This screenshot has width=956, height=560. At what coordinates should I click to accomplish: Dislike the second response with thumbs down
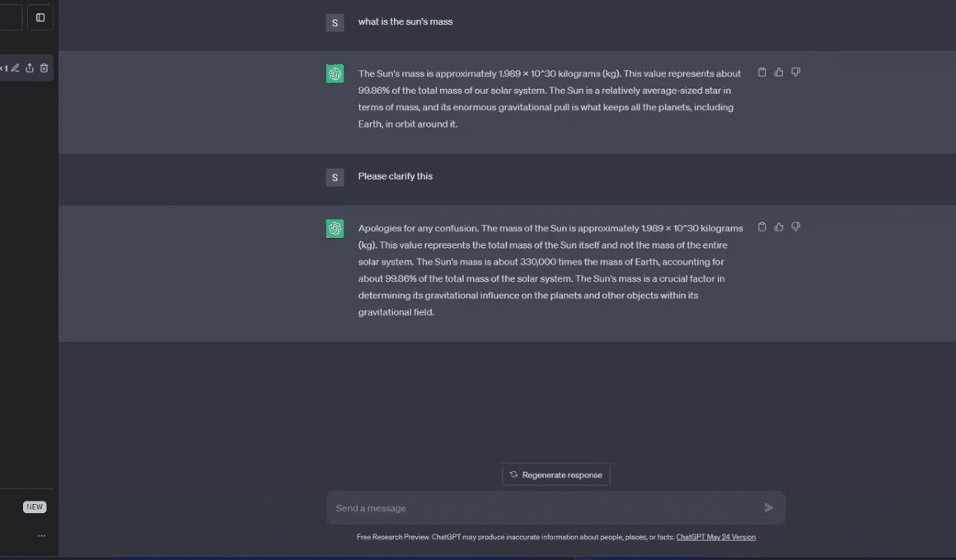(x=795, y=226)
